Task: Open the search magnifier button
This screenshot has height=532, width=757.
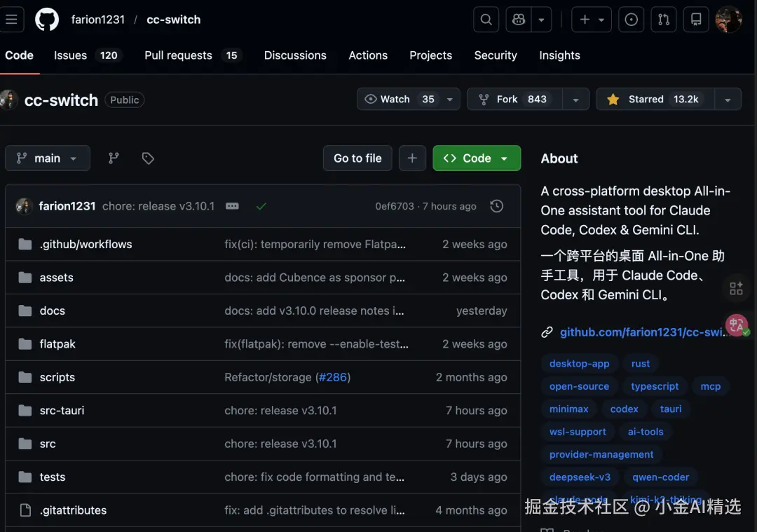Action: click(x=486, y=20)
